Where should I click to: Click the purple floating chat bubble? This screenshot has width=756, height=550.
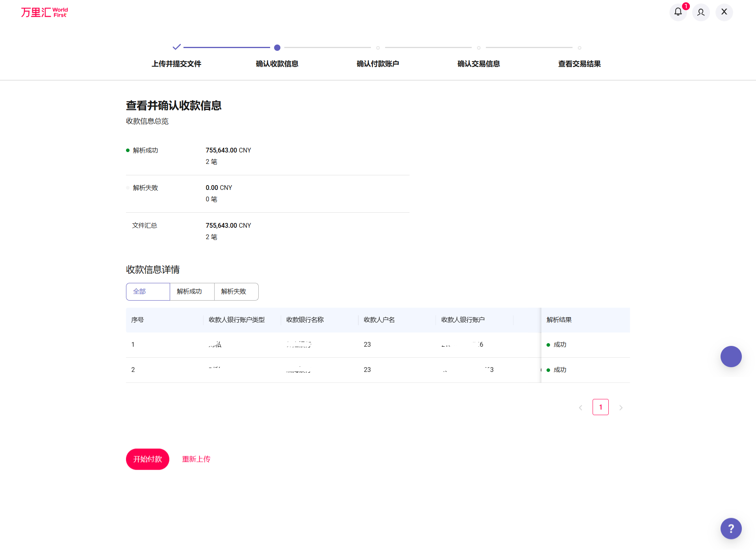(x=731, y=357)
